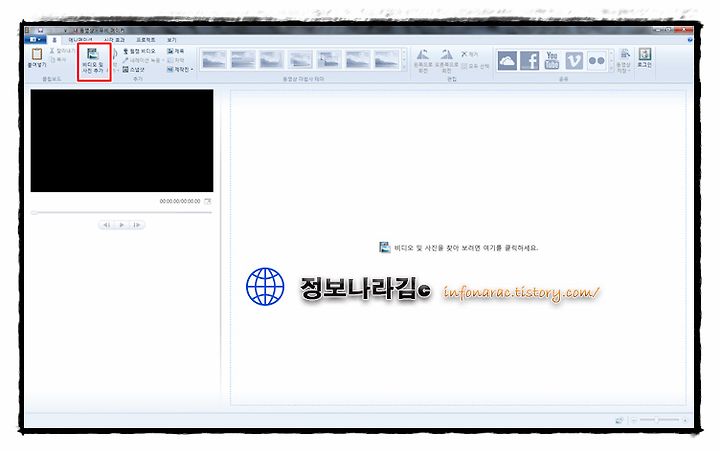Expand the AutoMovie themes gallery arrows
The height and width of the screenshot is (451, 720).
click(404, 60)
